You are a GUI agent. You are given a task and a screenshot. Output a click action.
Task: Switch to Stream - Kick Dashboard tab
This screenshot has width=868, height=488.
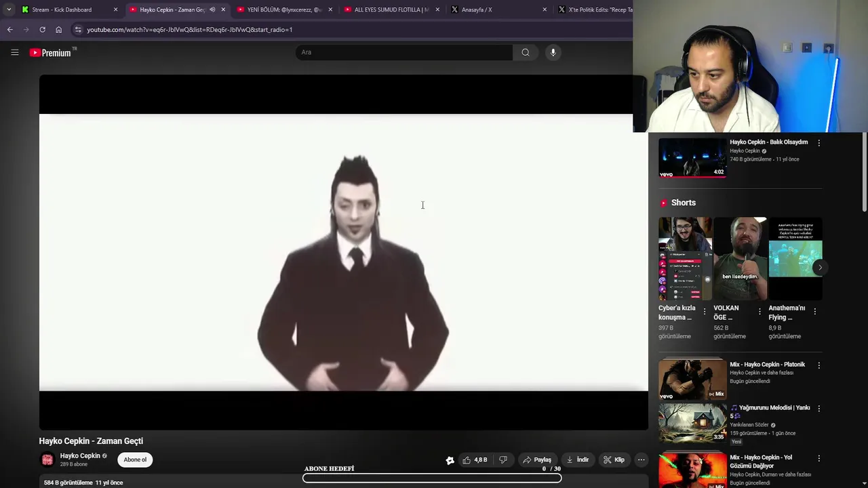click(x=62, y=9)
